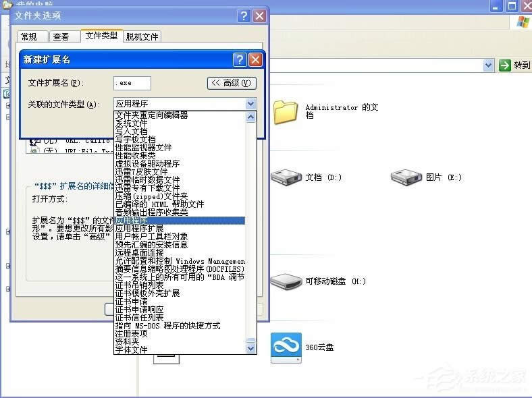Close the 新建扩展名 dialog
The width and height of the screenshot is (532, 398).
point(255,59)
